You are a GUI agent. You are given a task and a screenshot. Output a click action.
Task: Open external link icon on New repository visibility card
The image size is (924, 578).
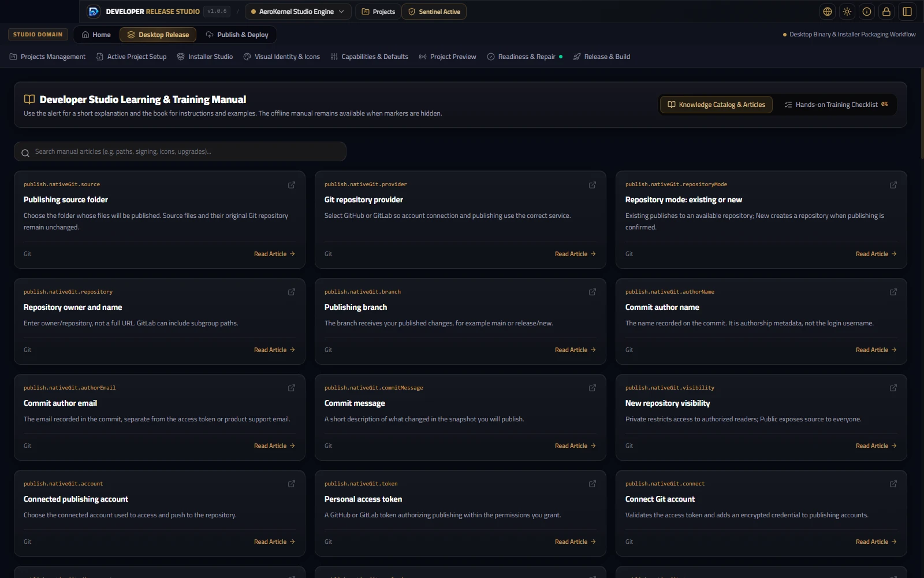pyautogui.click(x=893, y=388)
